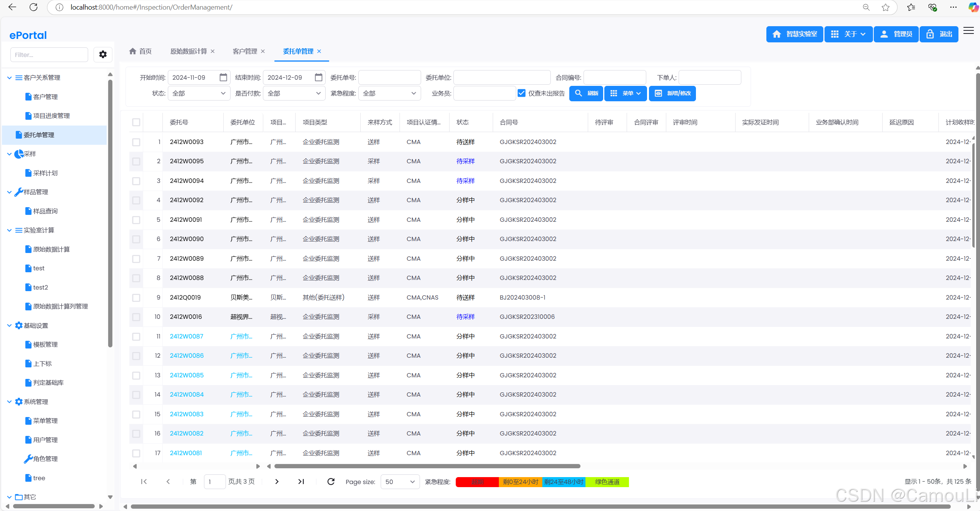Click the 新增/修改 button
980x511 pixels.
click(672, 93)
